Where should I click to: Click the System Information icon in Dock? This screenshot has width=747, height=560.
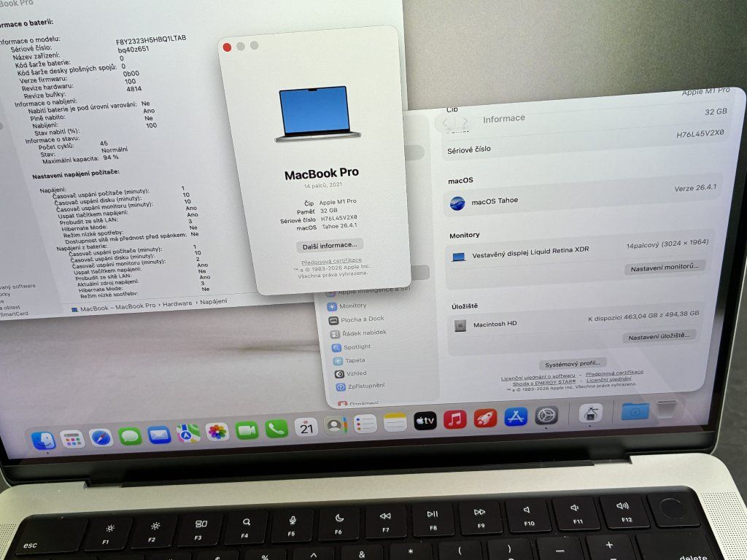590,413
